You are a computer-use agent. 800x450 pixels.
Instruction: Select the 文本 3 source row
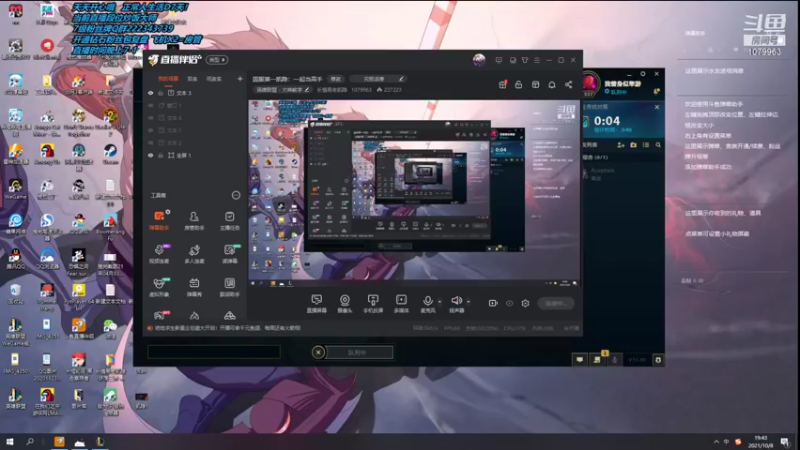tap(194, 93)
